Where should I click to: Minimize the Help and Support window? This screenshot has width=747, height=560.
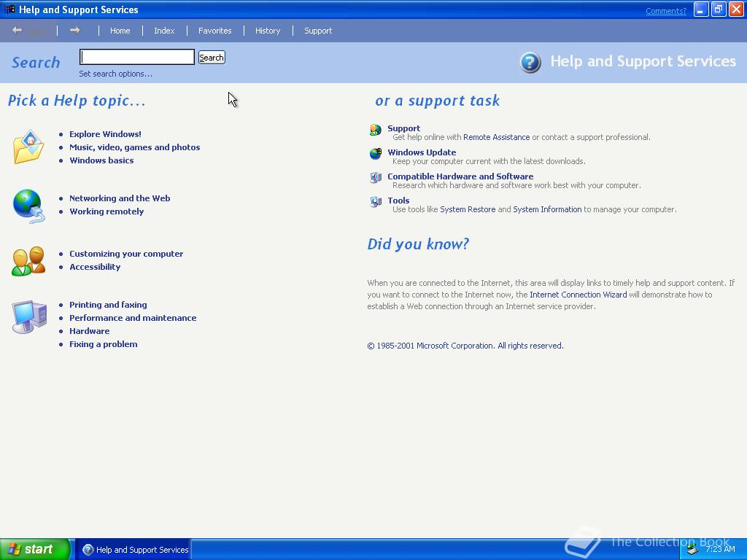(x=701, y=9)
